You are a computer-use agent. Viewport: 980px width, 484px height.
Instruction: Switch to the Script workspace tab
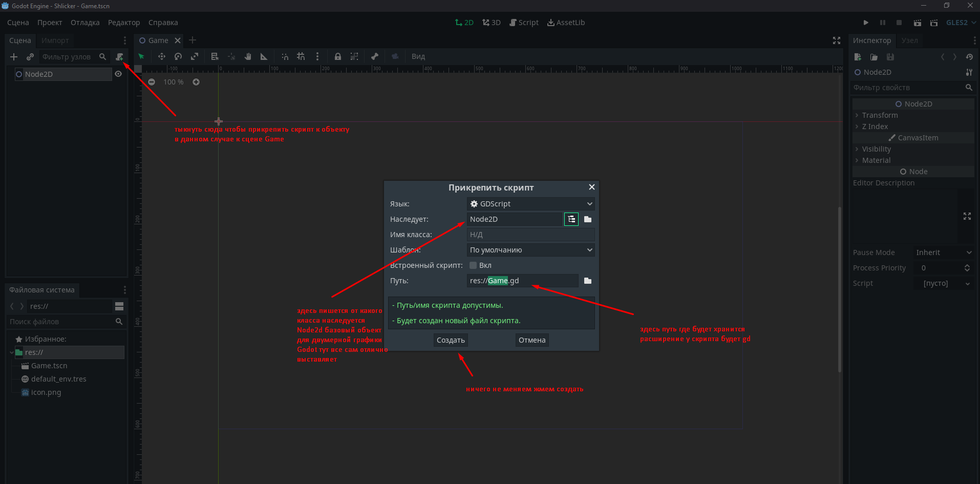[524, 23]
